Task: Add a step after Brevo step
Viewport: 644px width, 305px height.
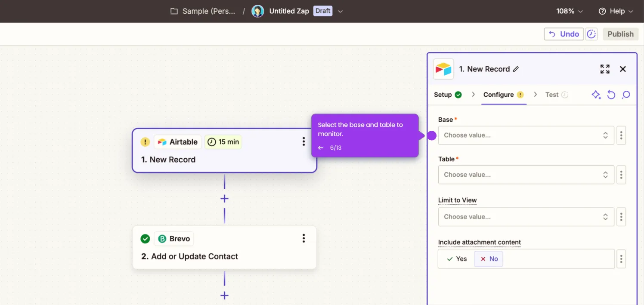Action: click(x=224, y=296)
